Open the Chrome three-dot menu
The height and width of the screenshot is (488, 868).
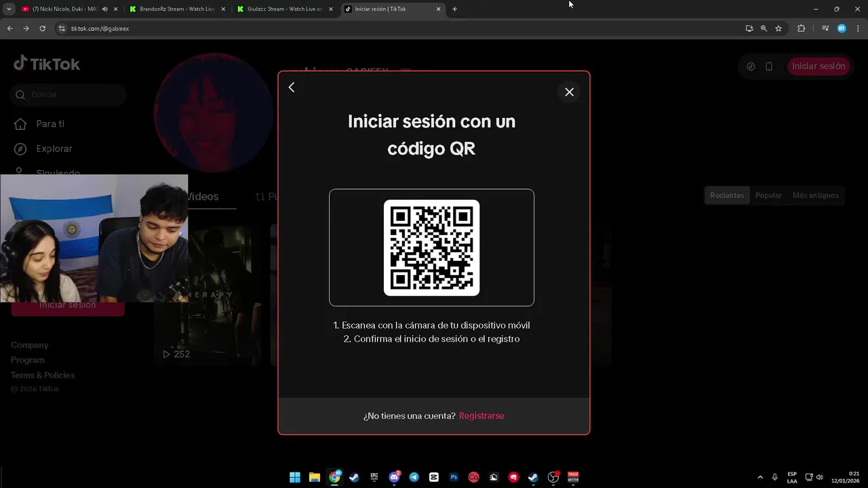click(x=856, y=28)
